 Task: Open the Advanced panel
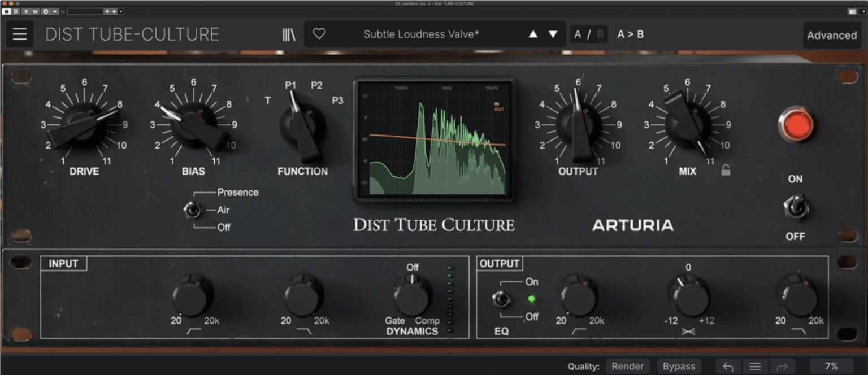coord(831,35)
